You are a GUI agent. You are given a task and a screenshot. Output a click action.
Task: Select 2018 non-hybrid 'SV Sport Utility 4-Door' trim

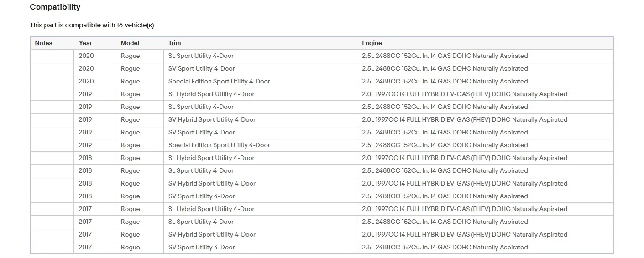[201, 196]
